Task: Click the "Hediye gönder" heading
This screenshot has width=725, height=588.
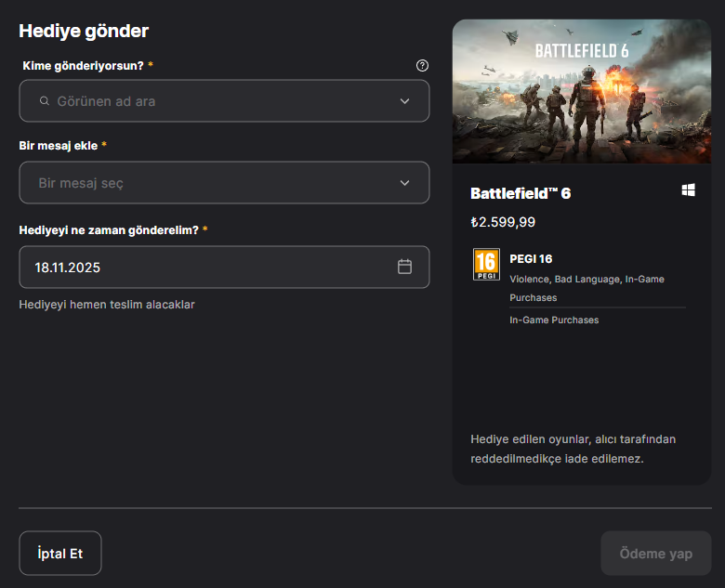Action: [84, 31]
